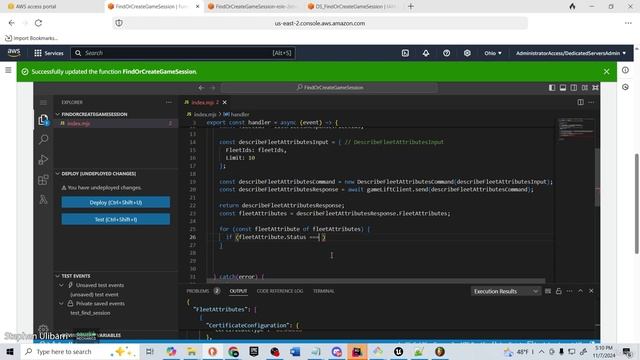This screenshot has height=360, width=640.
Task: Select the (unsaved) test event
Action: (x=94, y=294)
